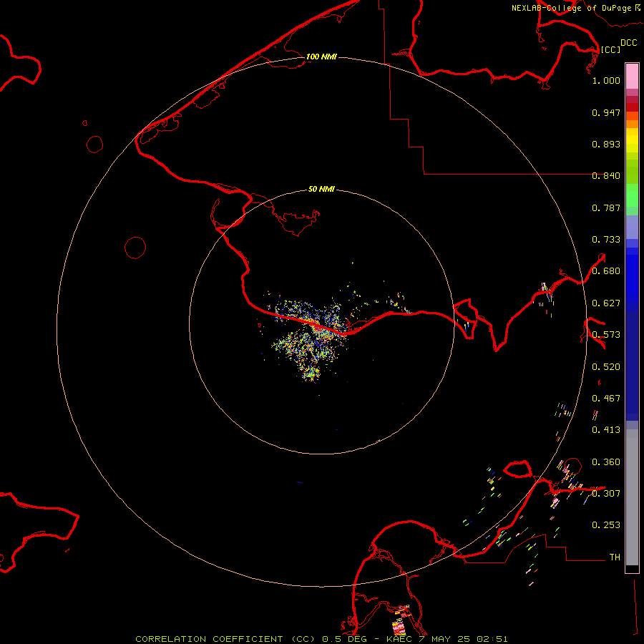This screenshot has width=644, height=644.
Task: Click the 0.307 scale value
Action: (x=606, y=494)
